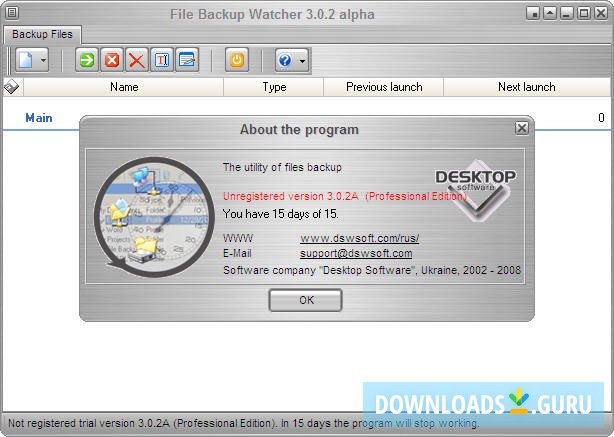Select the Backup Files tab
This screenshot has width=614, height=437.
(x=42, y=34)
